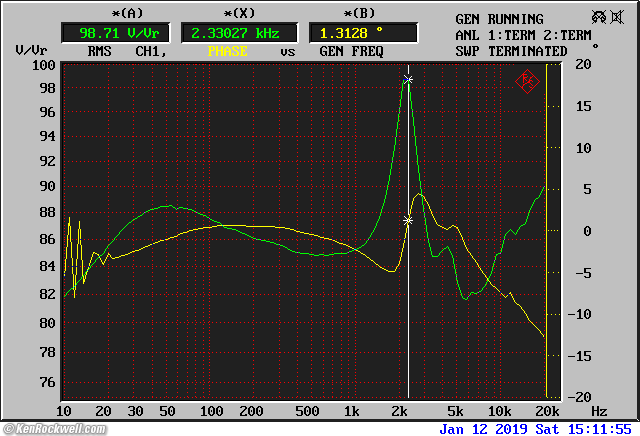
Task: Click the vertical white cursor line
Action: (x=408, y=300)
